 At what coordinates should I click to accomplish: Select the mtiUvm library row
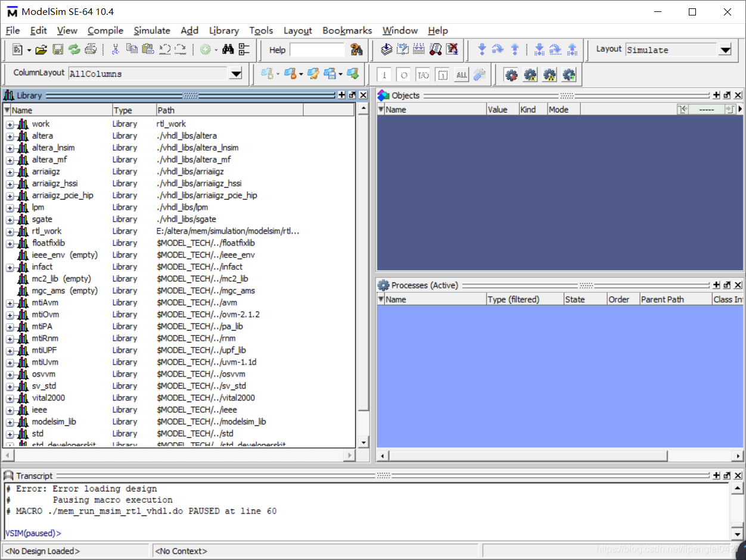pyautogui.click(x=179, y=362)
